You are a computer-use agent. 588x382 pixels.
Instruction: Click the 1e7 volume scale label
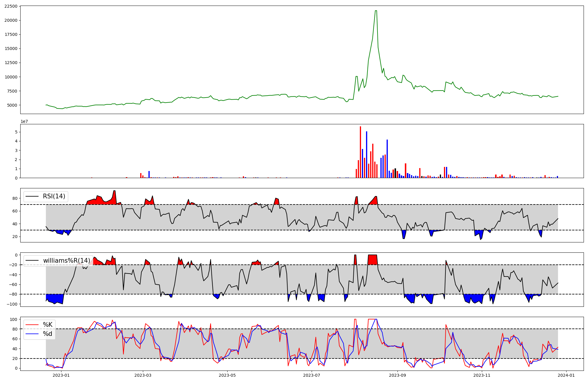[x=24, y=121]
